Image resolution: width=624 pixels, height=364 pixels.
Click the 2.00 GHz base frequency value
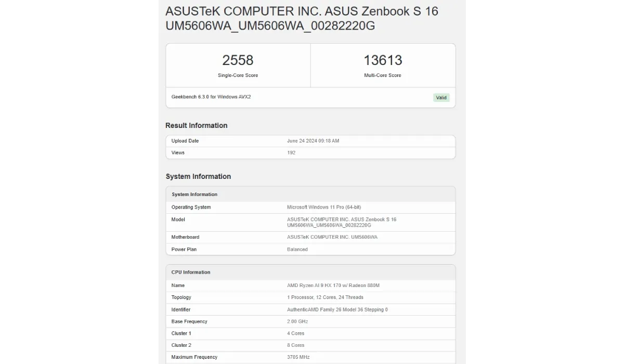298,321
